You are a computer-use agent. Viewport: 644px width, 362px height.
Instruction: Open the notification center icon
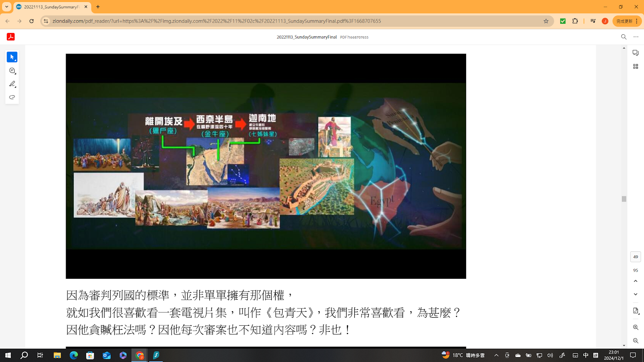(x=633, y=355)
